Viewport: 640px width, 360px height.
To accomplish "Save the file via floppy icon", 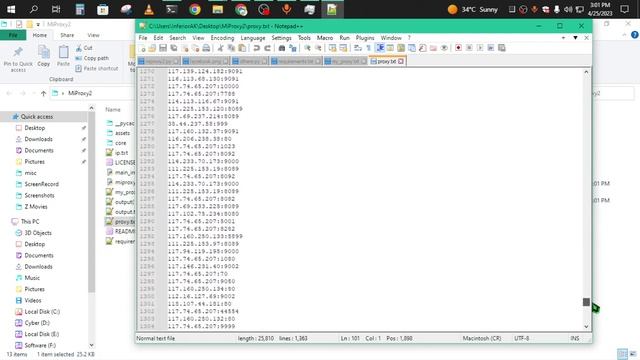I will point(163,48).
